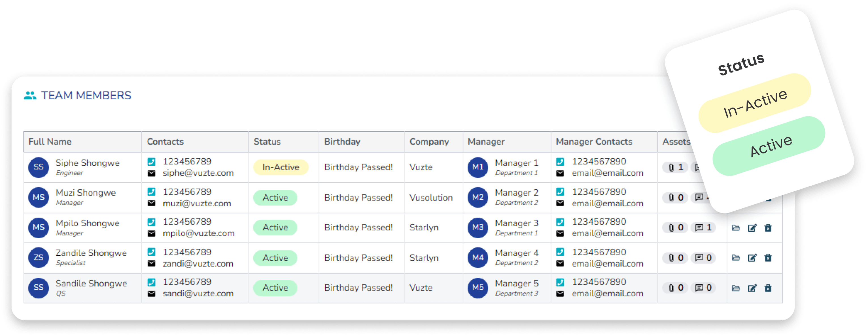Click the Birthday column header
Image resolution: width=868 pixels, height=336 pixels.
[x=342, y=142]
